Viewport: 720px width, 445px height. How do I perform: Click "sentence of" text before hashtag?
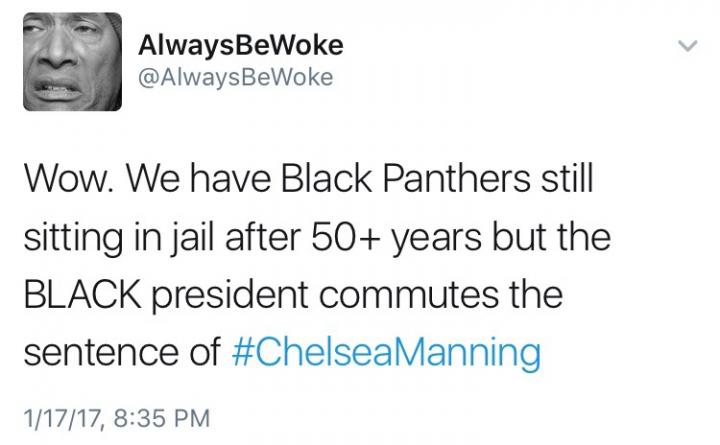[x=122, y=352]
